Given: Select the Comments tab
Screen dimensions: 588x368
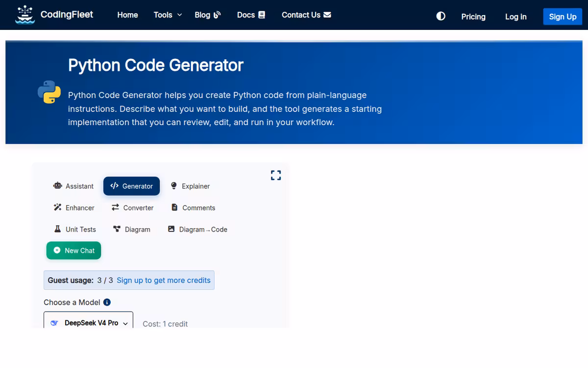Looking at the screenshot, I should (x=193, y=208).
